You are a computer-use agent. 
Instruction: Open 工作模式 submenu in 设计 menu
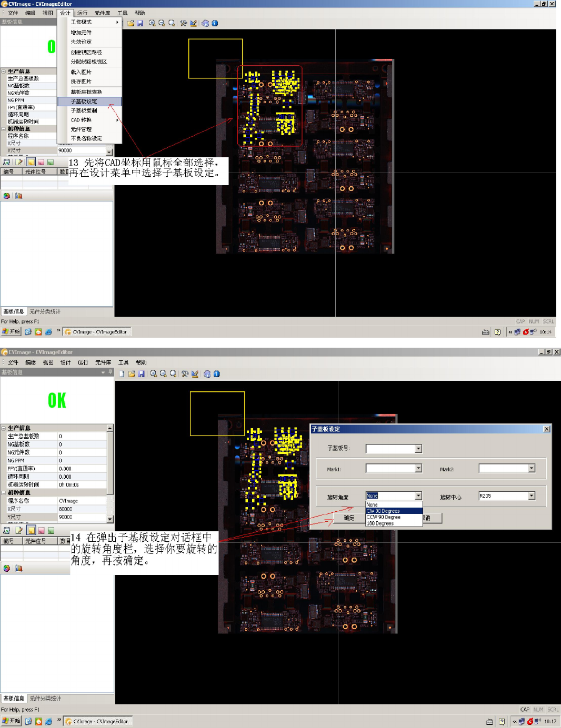click(x=89, y=22)
